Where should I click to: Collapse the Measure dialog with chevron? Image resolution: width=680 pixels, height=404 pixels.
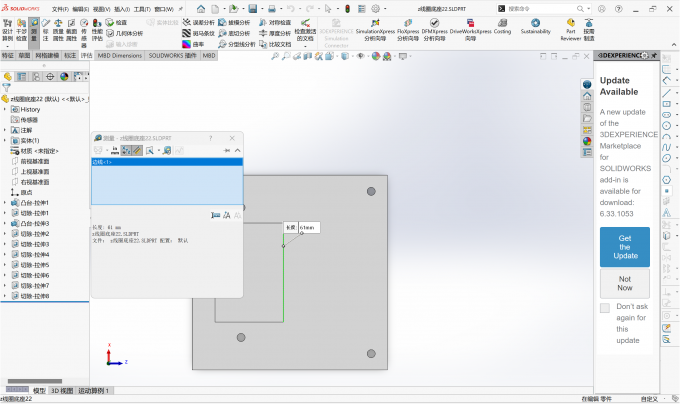click(x=238, y=150)
